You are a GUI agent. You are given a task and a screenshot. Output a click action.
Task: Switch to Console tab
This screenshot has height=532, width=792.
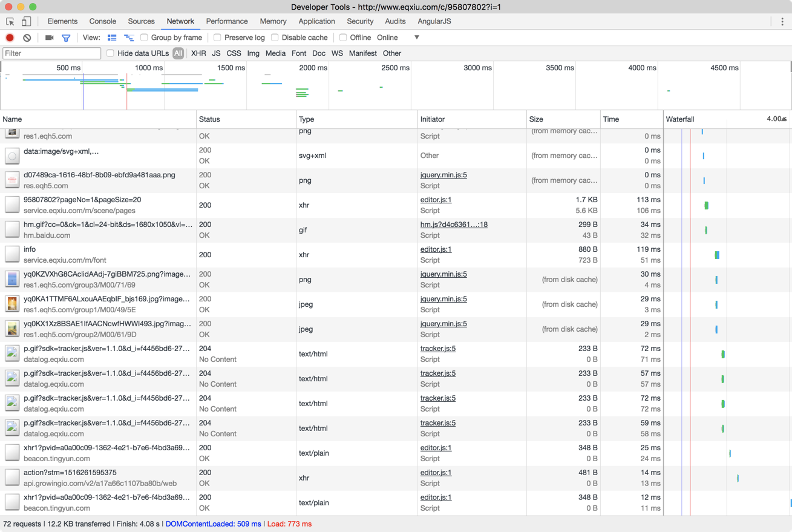tap(102, 21)
